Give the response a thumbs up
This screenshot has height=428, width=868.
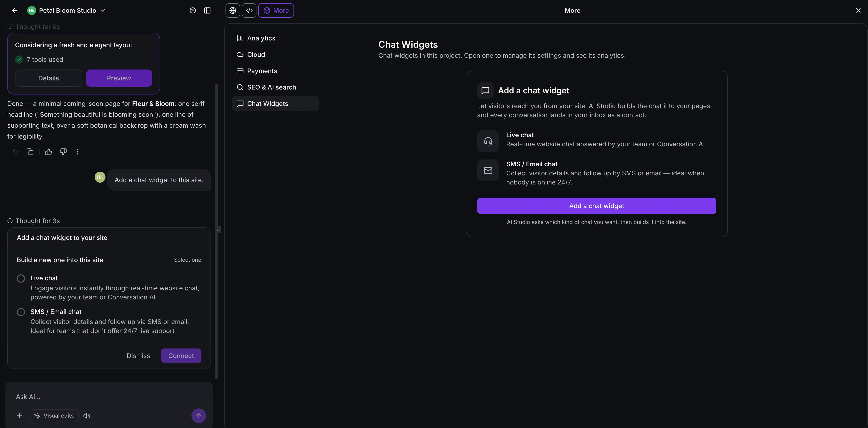(48, 152)
